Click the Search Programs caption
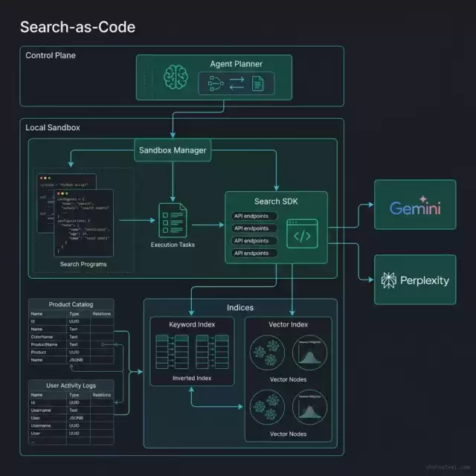 [x=83, y=264]
